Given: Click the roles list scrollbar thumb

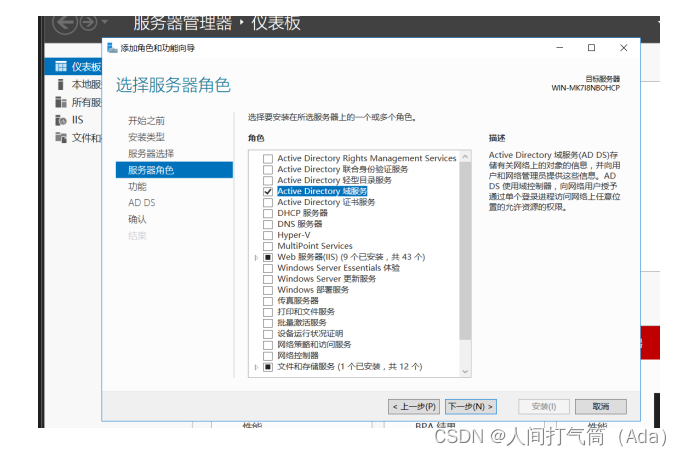Looking at the screenshot, I should tap(465, 250).
